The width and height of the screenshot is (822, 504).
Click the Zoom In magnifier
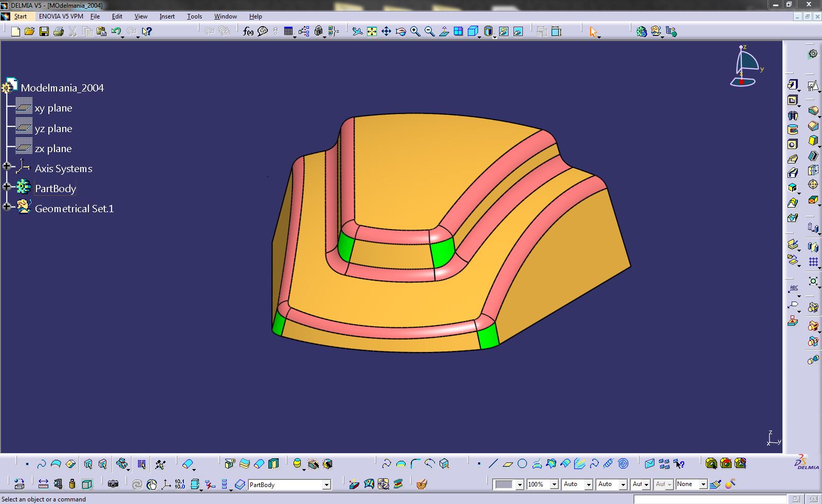[415, 31]
